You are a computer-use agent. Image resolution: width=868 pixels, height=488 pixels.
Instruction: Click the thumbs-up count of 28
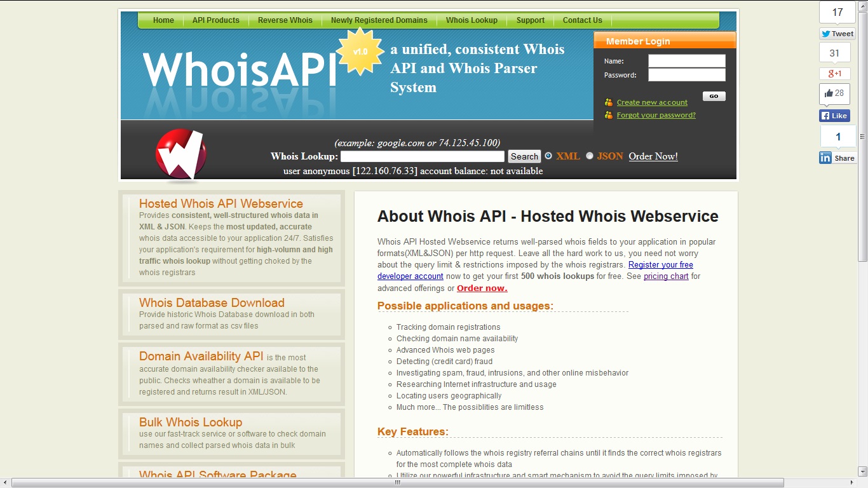point(834,93)
